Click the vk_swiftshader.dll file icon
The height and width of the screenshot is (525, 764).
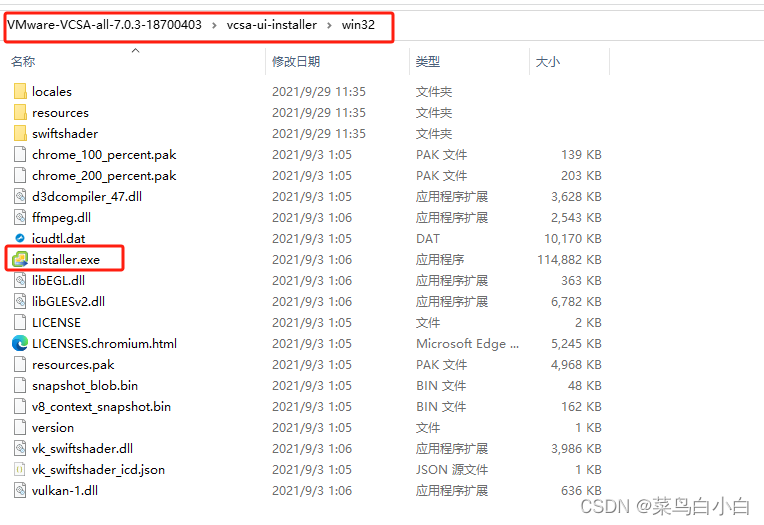coord(20,448)
